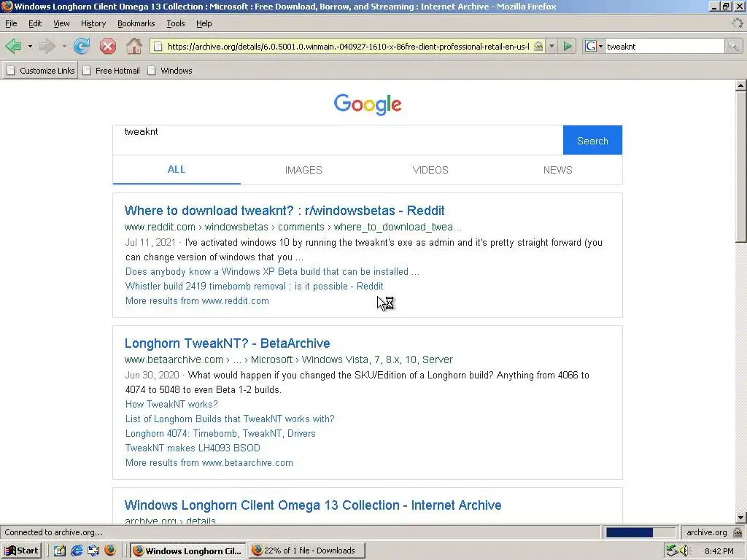Click the throbber activity icon in the menu bar

click(x=737, y=23)
